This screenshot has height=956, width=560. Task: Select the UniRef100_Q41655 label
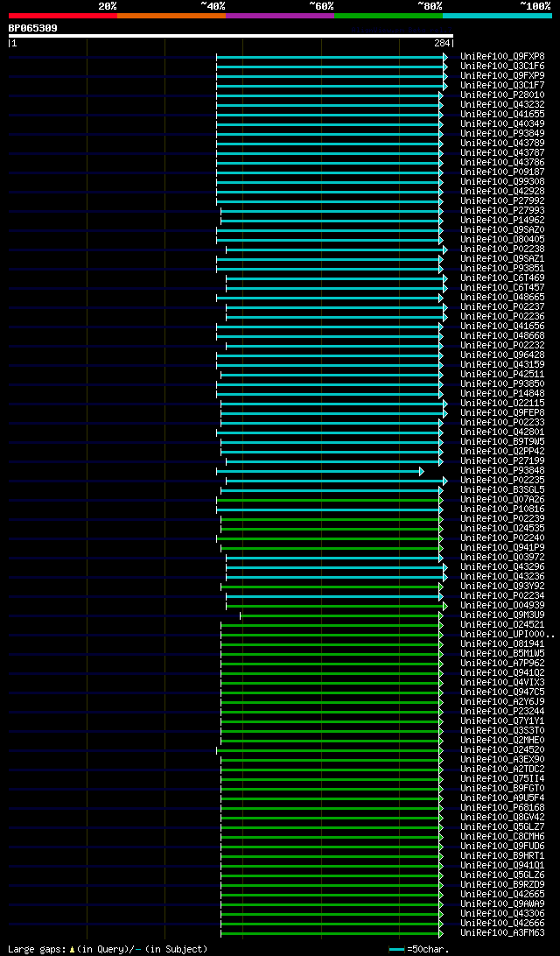click(503, 115)
